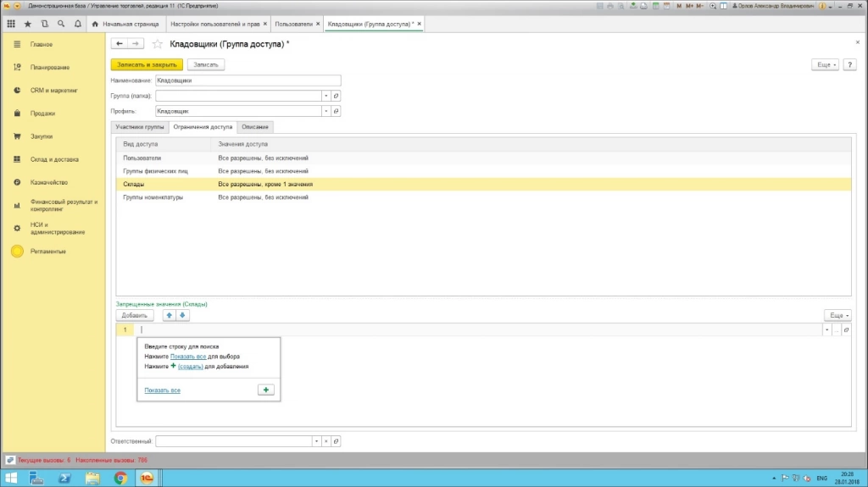This screenshot has width=868, height=487.
Task: Click the Наименование field containing Кладовщики
Action: click(x=248, y=80)
